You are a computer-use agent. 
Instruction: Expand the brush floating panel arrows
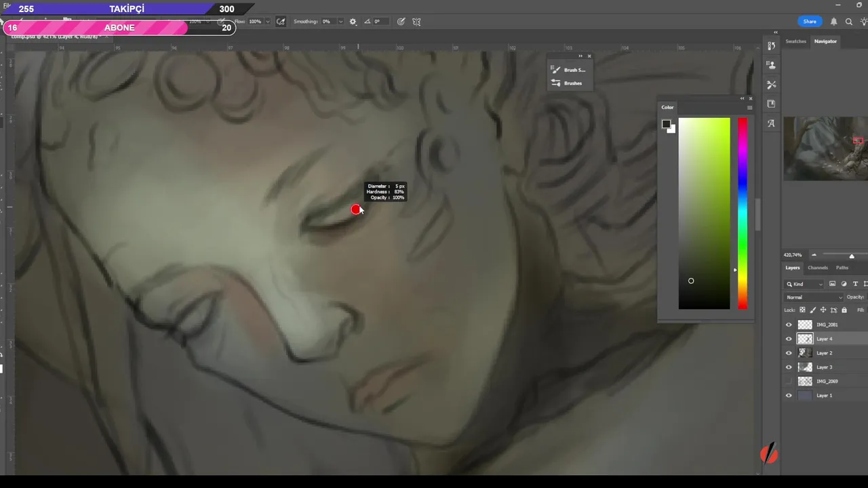click(580, 56)
